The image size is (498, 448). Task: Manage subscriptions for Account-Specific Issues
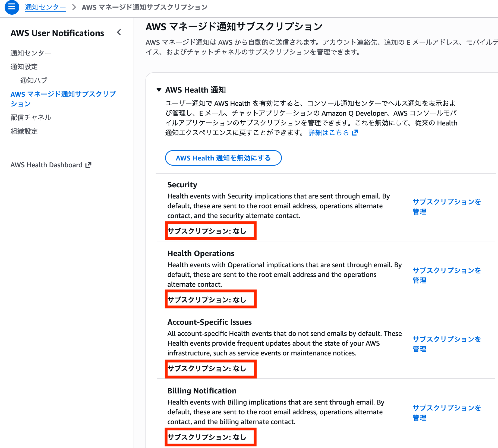[x=446, y=344]
